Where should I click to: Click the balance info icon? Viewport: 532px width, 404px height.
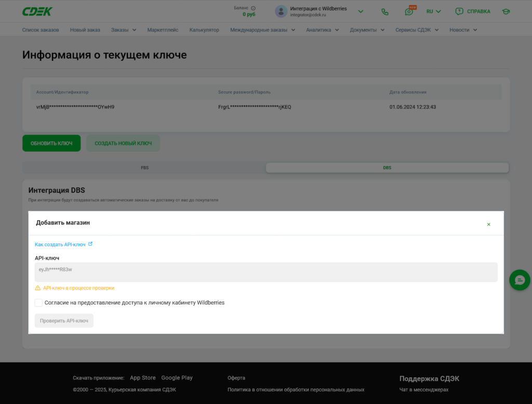[253, 8]
